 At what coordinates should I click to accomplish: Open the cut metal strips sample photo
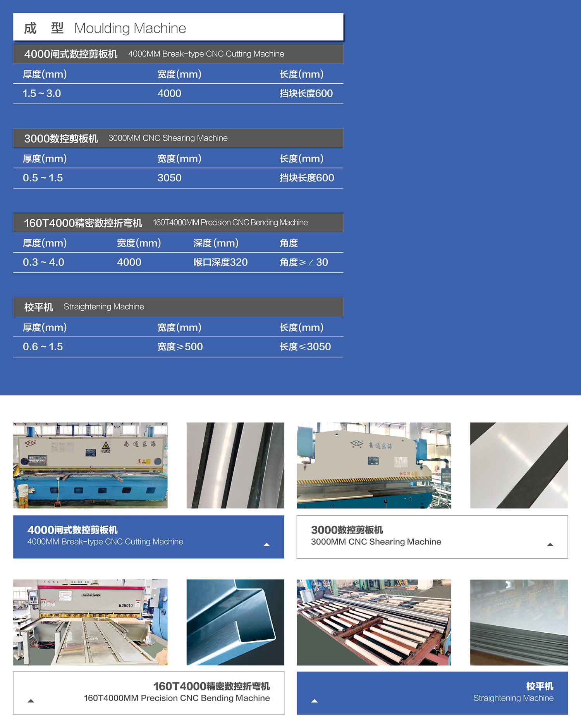coord(235,465)
